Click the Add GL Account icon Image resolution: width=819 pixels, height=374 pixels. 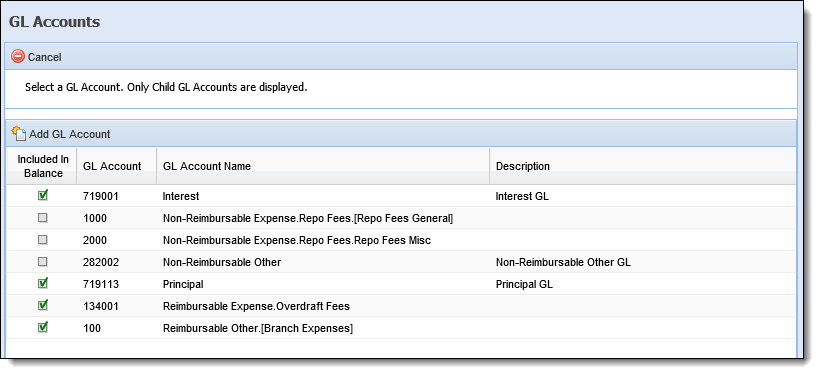pos(18,134)
